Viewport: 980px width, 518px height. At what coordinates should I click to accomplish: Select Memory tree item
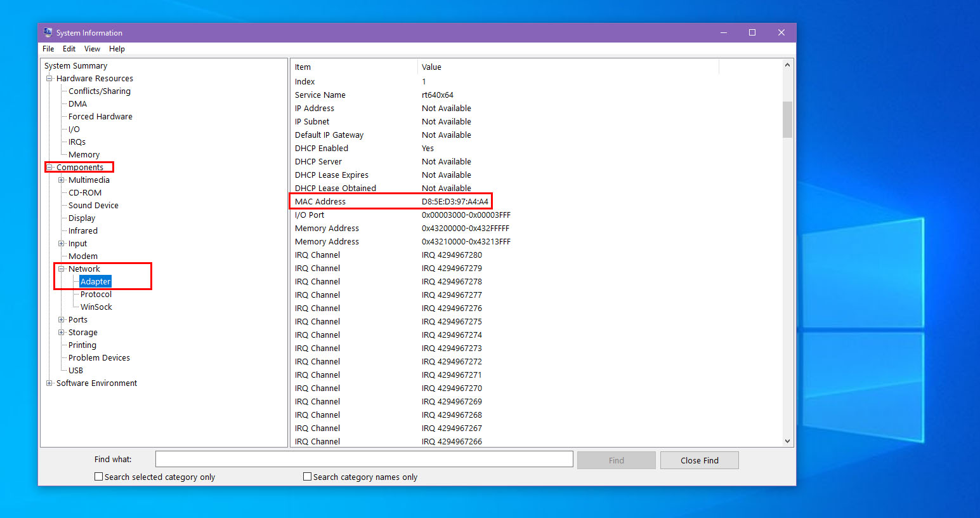(84, 155)
